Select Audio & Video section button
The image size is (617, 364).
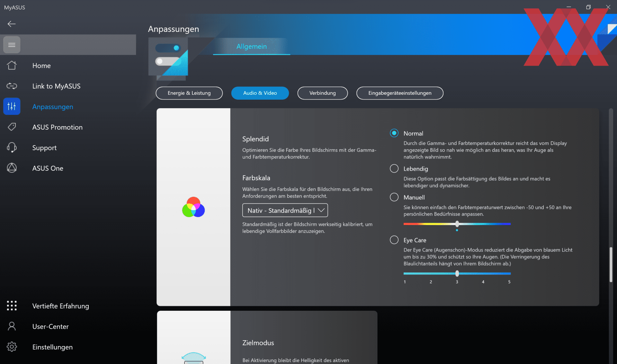(260, 93)
